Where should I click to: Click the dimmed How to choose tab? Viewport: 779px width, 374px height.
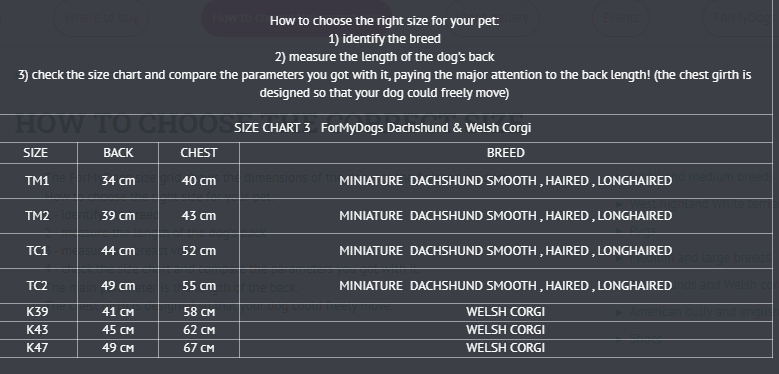tap(297, 18)
